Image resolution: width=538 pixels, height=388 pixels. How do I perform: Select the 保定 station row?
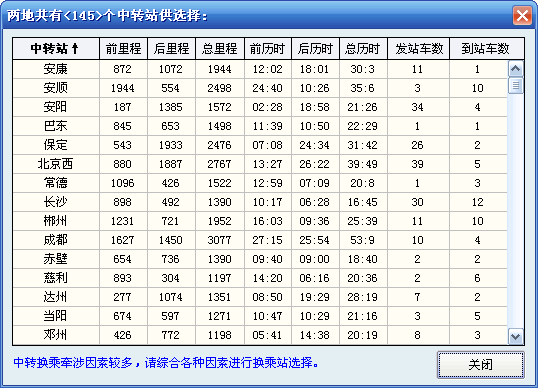pos(260,145)
